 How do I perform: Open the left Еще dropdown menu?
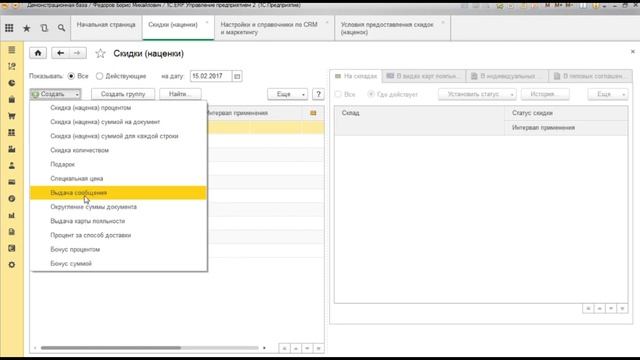pos(287,94)
